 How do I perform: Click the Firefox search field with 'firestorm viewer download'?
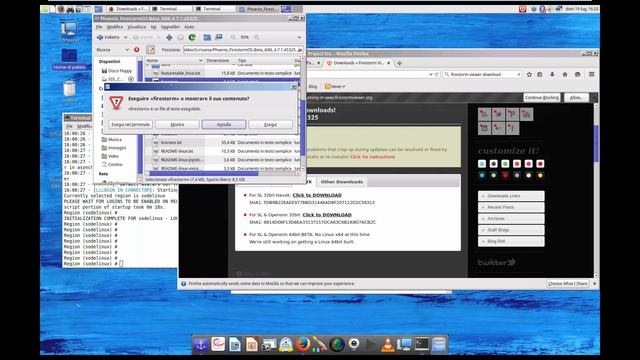coord(482,75)
